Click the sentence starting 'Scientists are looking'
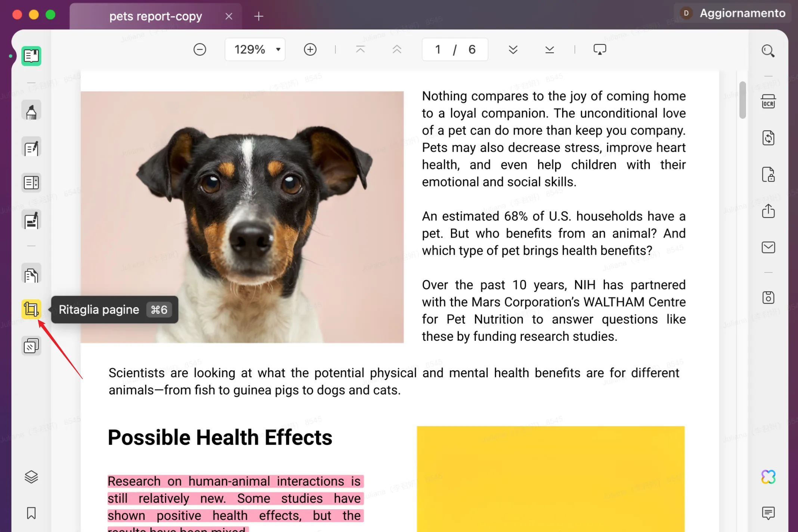This screenshot has height=532, width=798. [x=394, y=381]
